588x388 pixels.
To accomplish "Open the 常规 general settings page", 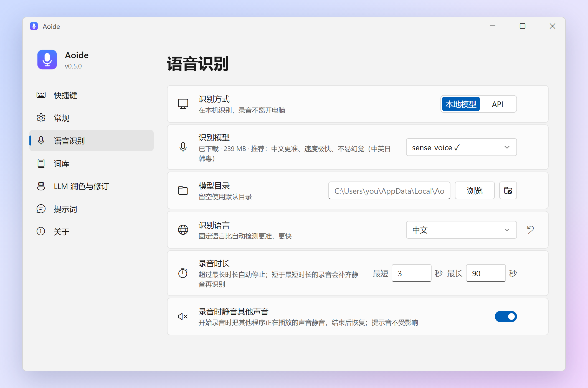I will pyautogui.click(x=92, y=118).
